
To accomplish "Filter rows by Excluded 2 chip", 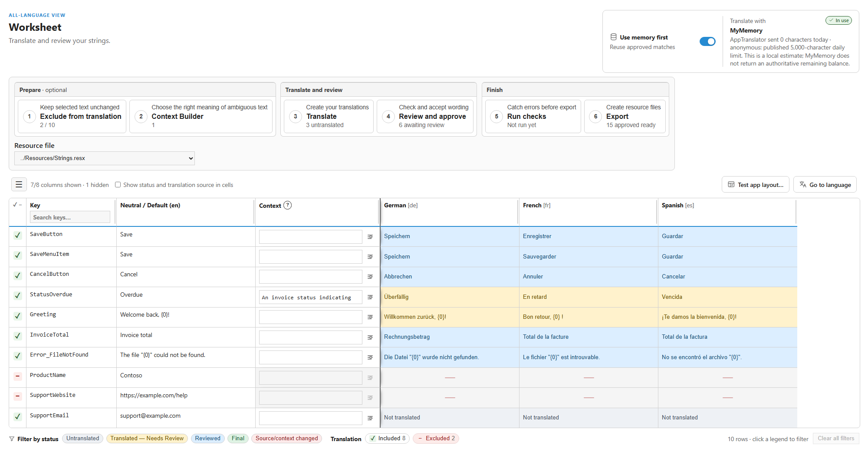I will pos(436,439).
